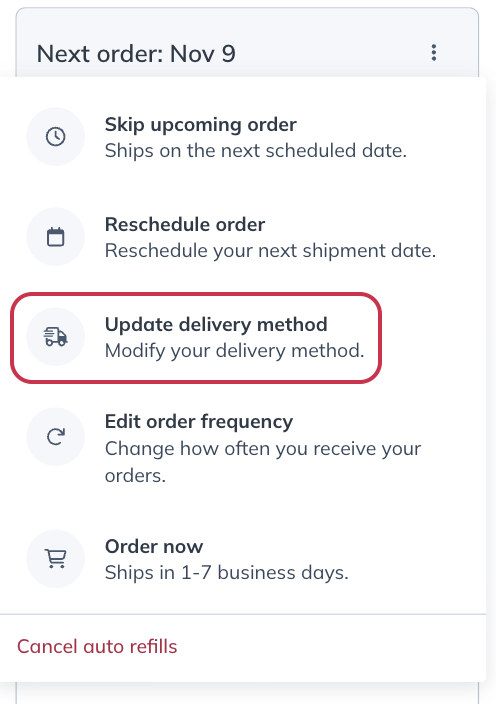This screenshot has width=496, height=704.
Task: Click the card area below the dropdown menu
Action: pyautogui.click(x=247, y=694)
